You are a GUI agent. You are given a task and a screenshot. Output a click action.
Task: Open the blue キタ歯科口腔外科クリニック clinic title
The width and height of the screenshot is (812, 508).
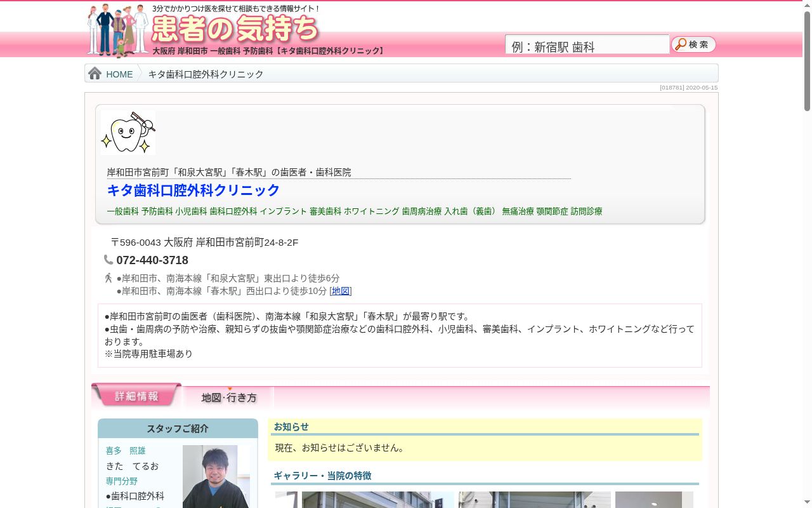[193, 190]
